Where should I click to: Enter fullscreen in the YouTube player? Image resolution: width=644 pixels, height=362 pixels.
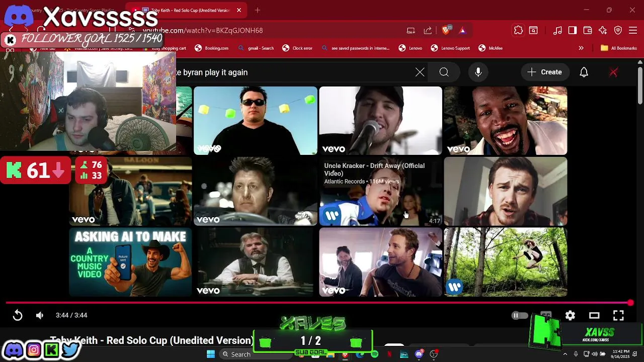pos(618,315)
